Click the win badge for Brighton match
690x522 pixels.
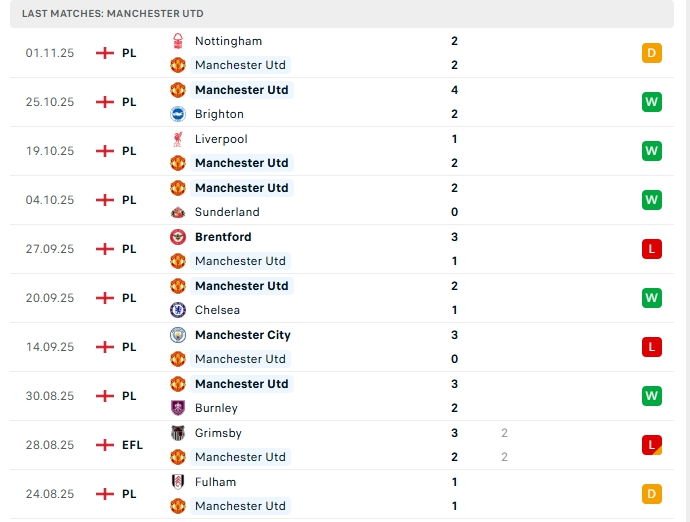click(x=652, y=102)
